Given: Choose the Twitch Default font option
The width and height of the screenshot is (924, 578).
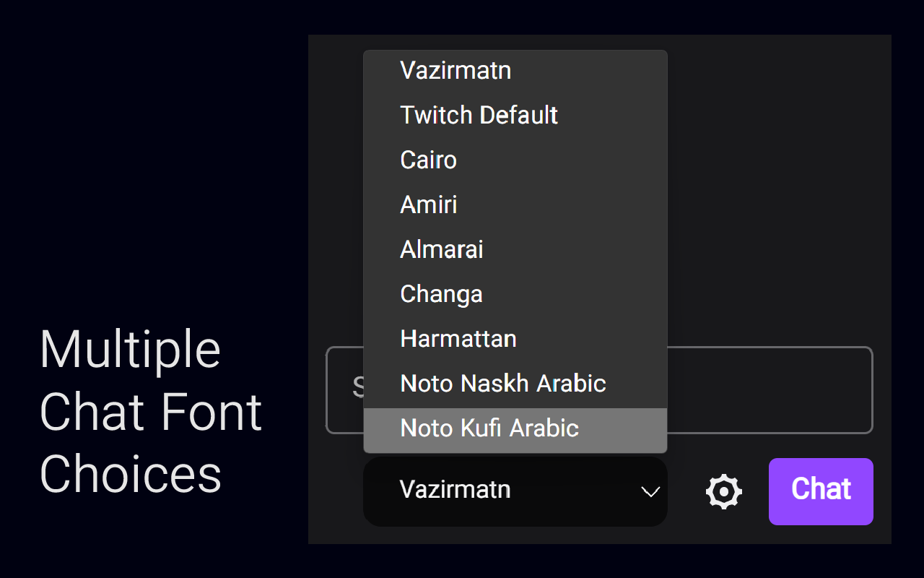Looking at the screenshot, I should tap(479, 116).
